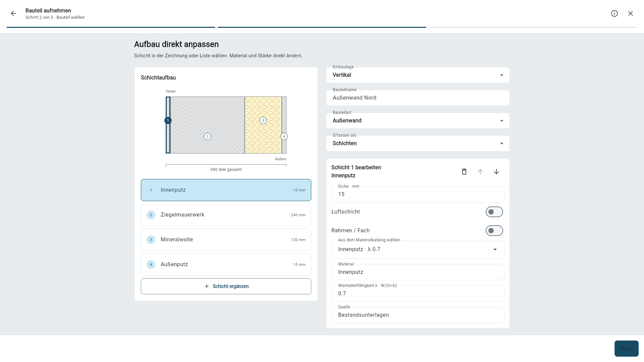This screenshot has width=644, height=362.
Task: Click the 240 mm thickness value
Action: click(298, 215)
